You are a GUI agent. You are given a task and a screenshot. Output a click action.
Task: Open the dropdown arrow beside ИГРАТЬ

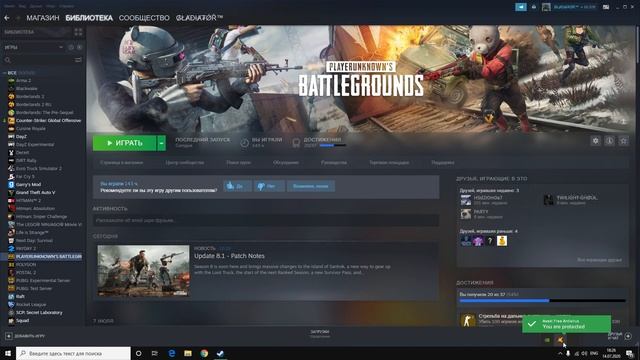pyautogui.click(x=162, y=143)
